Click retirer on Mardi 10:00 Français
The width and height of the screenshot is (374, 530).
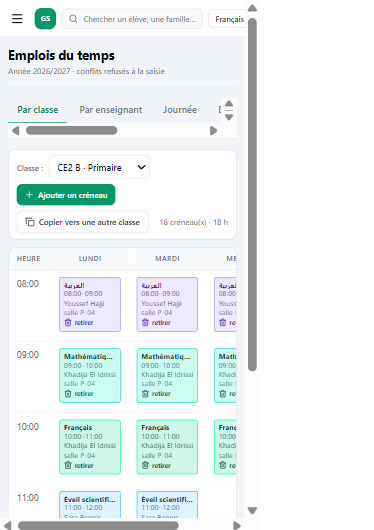click(161, 465)
